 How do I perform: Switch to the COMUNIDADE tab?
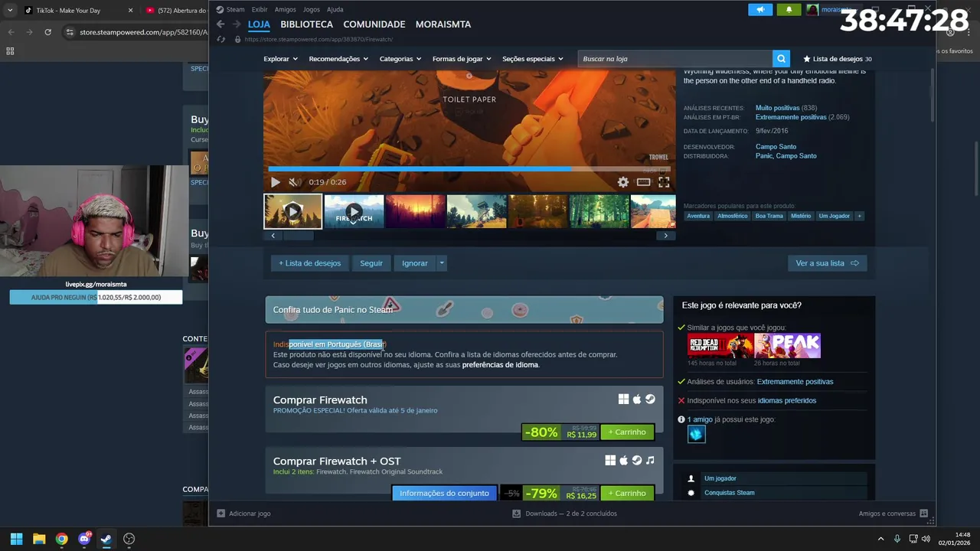tap(374, 24)
